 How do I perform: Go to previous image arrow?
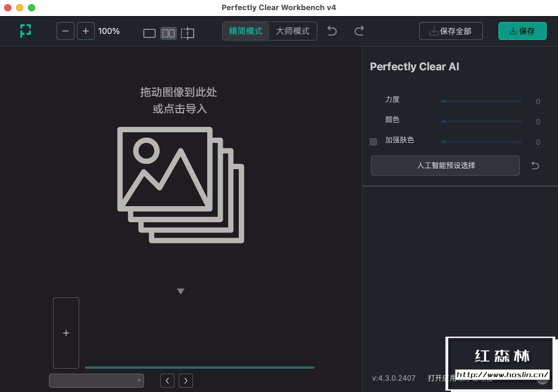[x=167, y=381]
